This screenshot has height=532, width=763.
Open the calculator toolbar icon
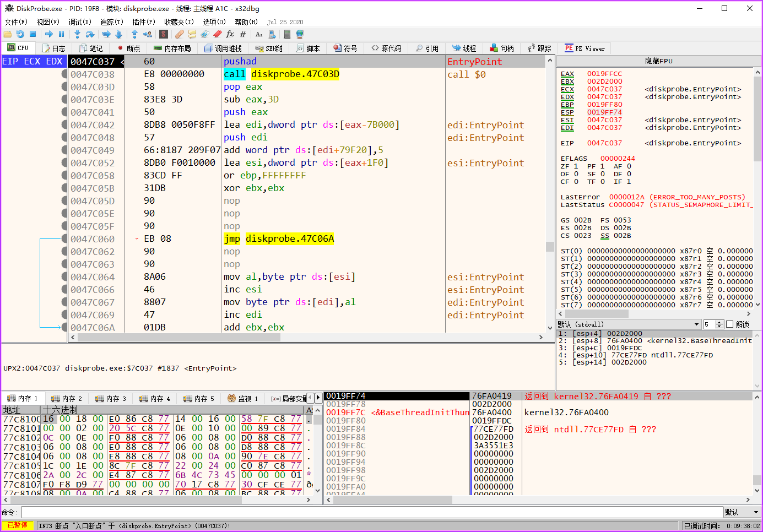pyautogui.click(x=287, y=34)
